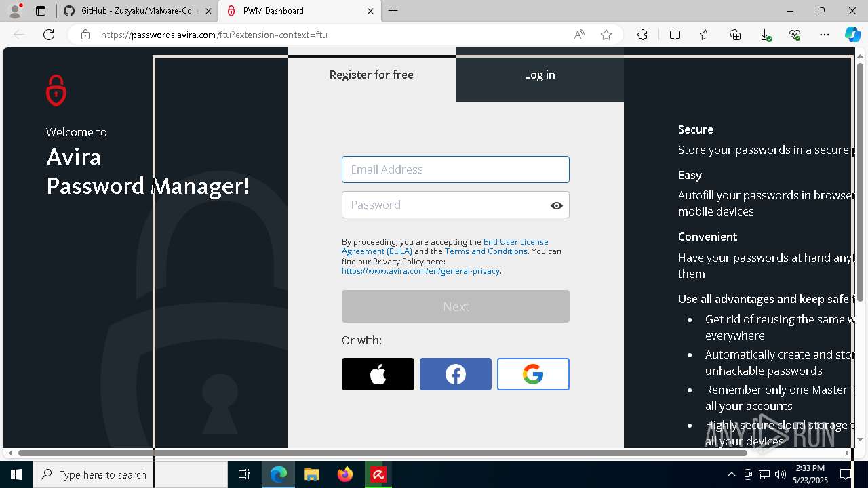Open the Edge profile icon
The image size is (868, 488).
15,11
